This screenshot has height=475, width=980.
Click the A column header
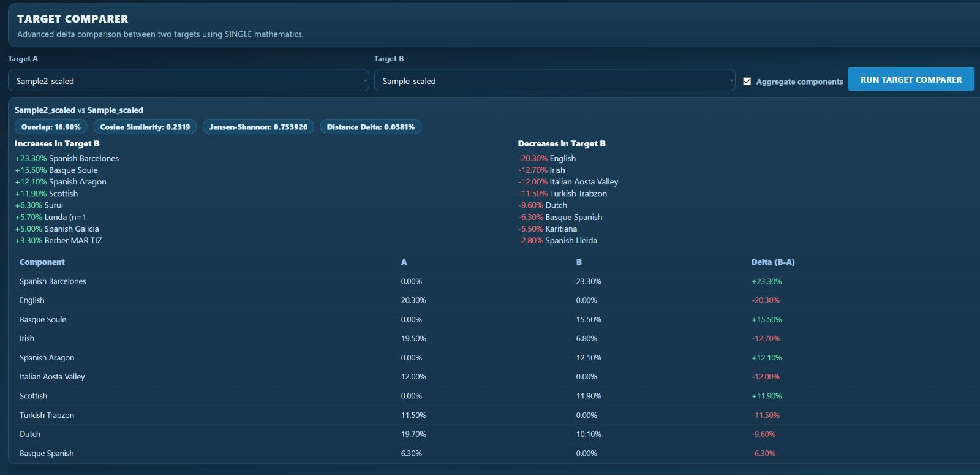click(404, 262)
